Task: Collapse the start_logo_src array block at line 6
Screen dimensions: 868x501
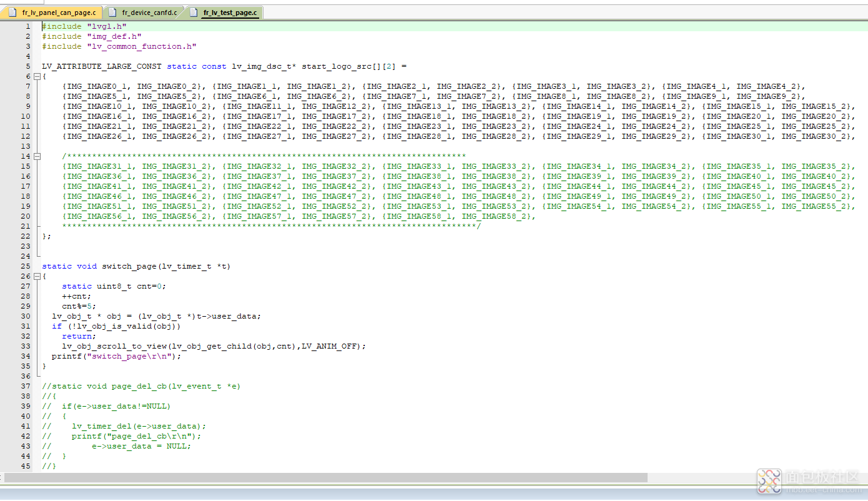Action: pos(37,76)
